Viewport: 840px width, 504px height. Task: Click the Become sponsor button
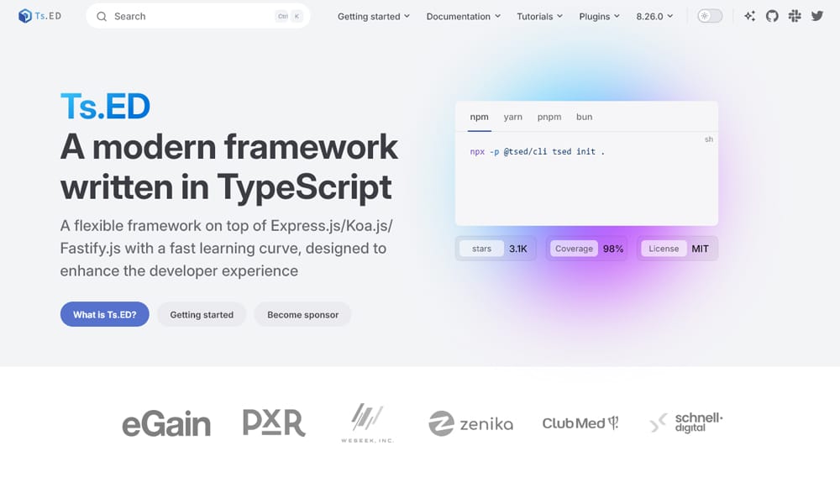[x=302, y=314]
